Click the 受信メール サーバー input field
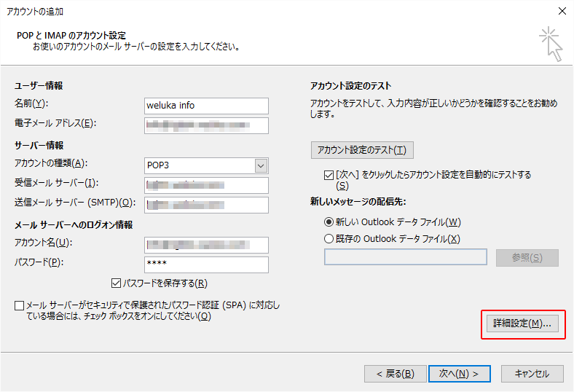574x392 pixels. (206, 185)
